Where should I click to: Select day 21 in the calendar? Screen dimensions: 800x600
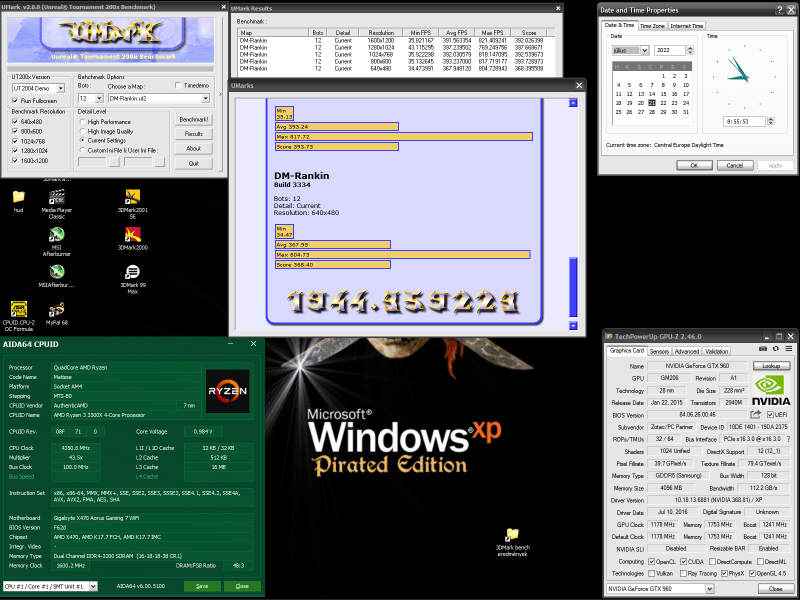(x=652, y=103)
